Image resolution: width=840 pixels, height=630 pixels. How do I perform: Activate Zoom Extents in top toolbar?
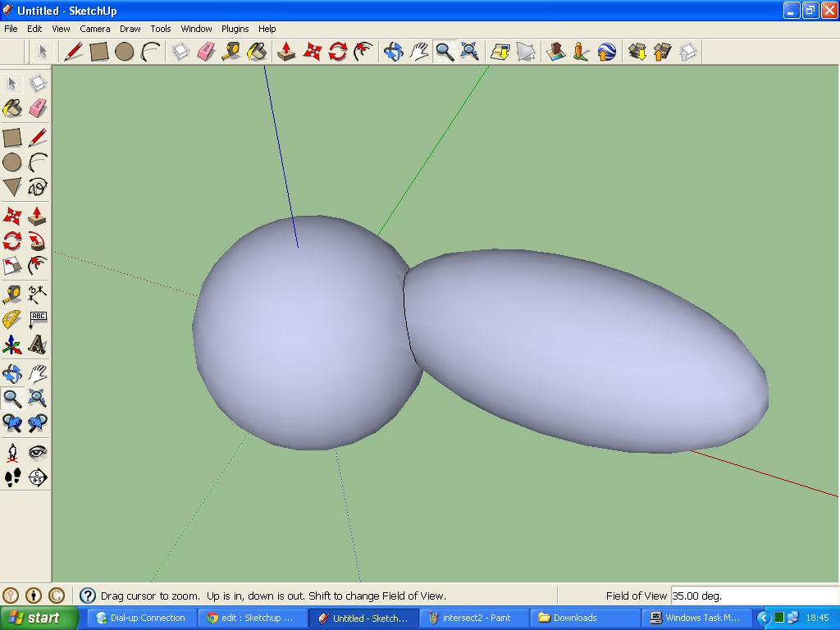[469, 52]
